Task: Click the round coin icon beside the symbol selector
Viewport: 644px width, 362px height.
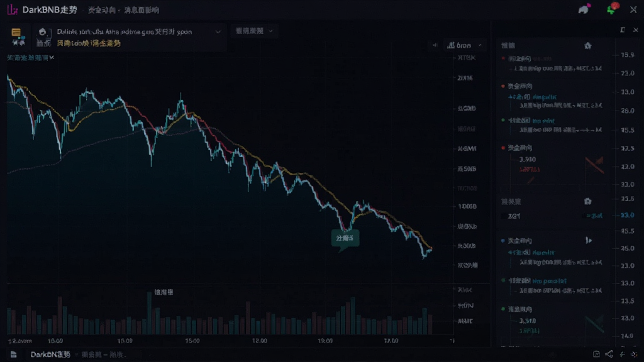Action: (x=42, y=31)
